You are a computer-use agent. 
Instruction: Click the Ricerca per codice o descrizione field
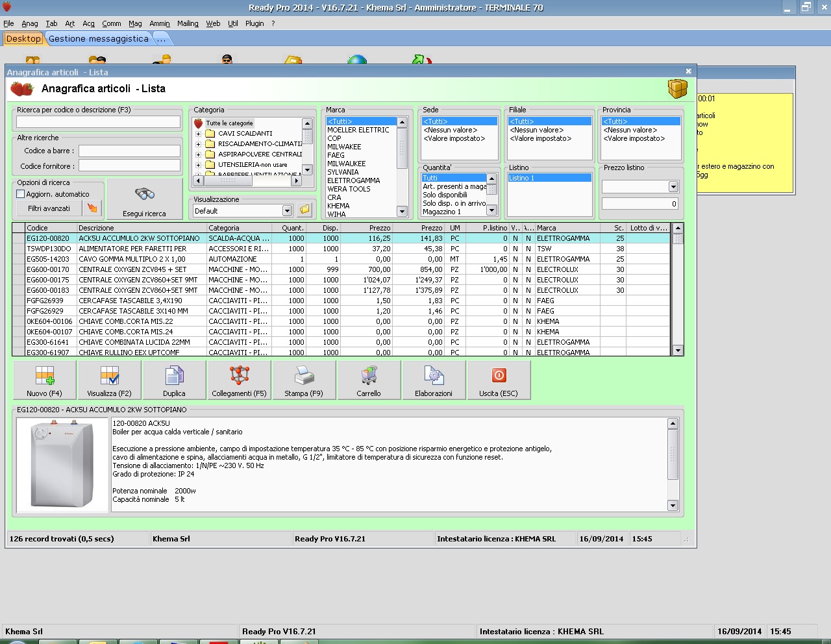98,122
